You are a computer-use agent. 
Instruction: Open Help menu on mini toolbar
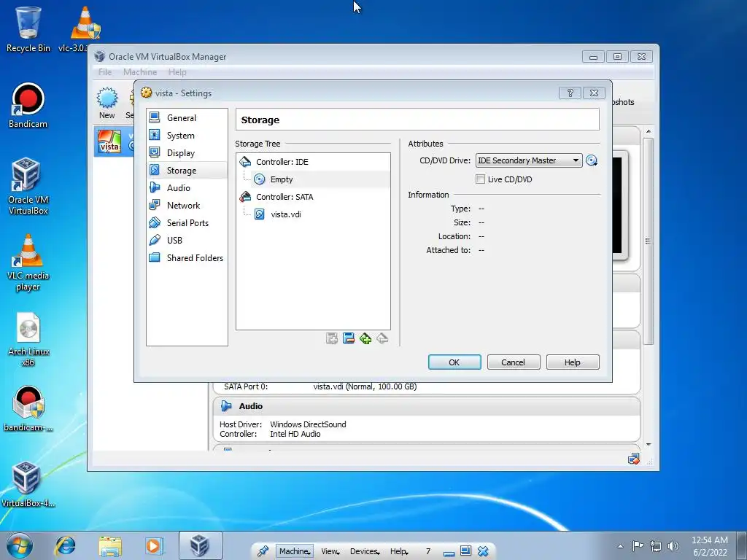399,551
